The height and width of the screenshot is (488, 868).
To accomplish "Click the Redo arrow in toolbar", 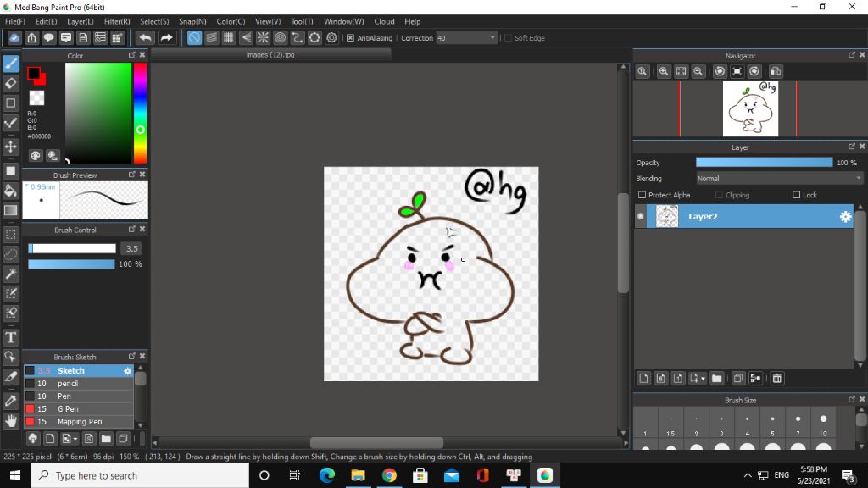I will click(166, 37).
